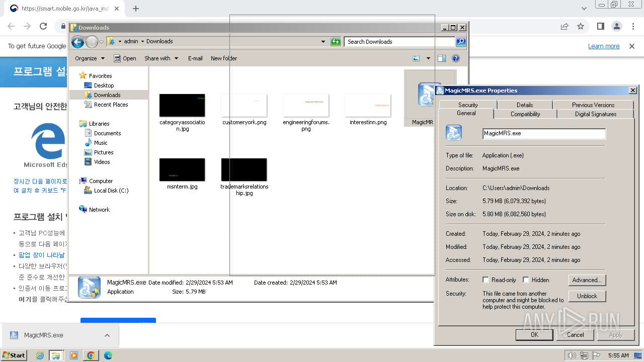Image resolution: width=644 pixels, height=362 pixels.
Task: Switch to the Details tab
Action: point(524,105)
